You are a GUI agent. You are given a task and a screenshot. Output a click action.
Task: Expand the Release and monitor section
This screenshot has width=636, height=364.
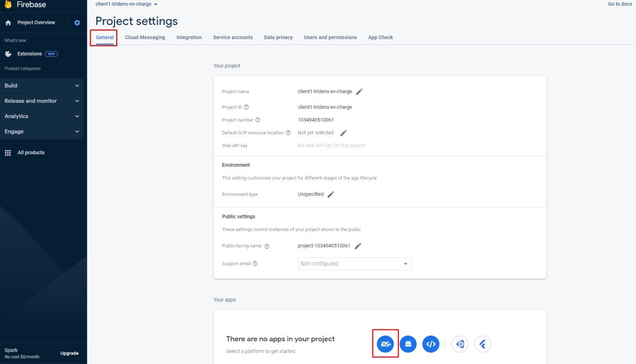tap(42, 101)
